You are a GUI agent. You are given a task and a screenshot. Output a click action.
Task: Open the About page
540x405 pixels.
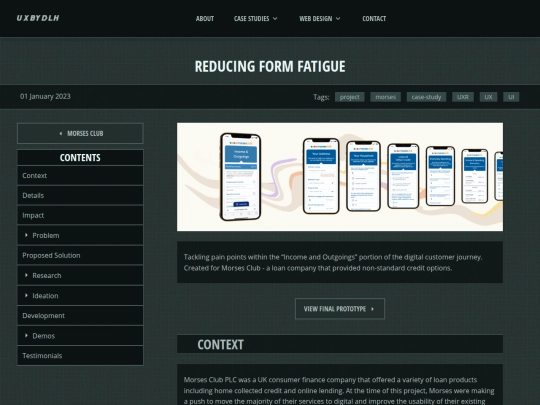coord(205,19)
